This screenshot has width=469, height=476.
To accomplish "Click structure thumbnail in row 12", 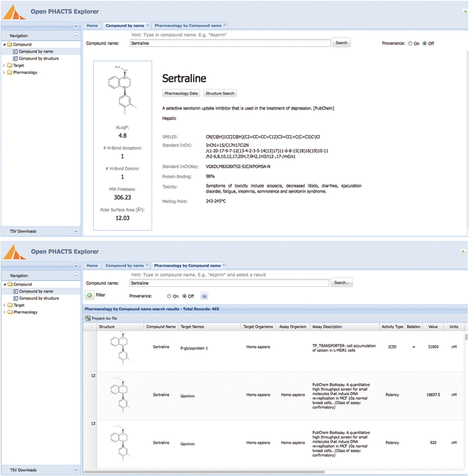I will pos(121,395).
